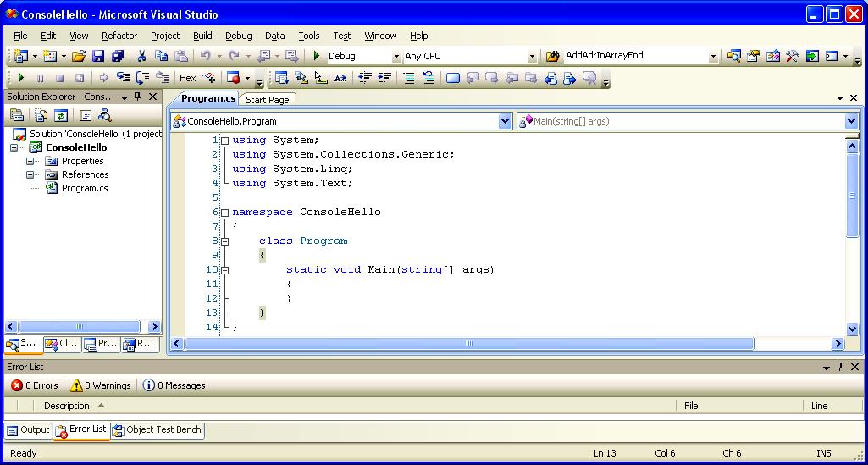The image size is (868, 465).
Task: Open the Debug configuration dropdown
Action: click(396, 57)
